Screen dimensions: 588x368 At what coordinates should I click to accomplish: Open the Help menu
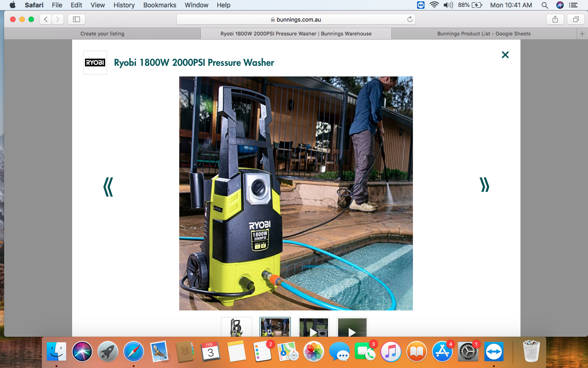[224, 5]
